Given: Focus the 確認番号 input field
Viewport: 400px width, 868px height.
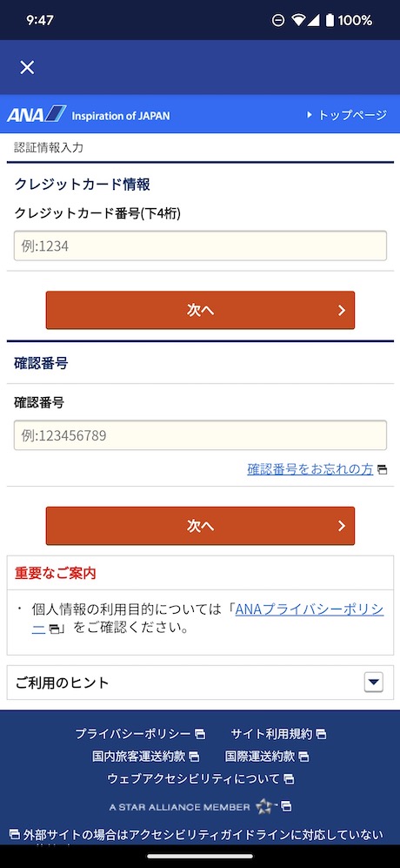Looking at the screenshot, I should tap(200, 435).
